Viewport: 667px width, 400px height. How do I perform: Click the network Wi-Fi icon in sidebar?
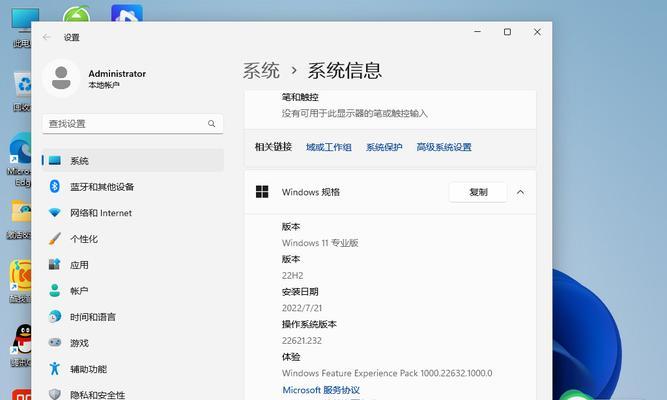pyautogui.click(x=55, y=212)
